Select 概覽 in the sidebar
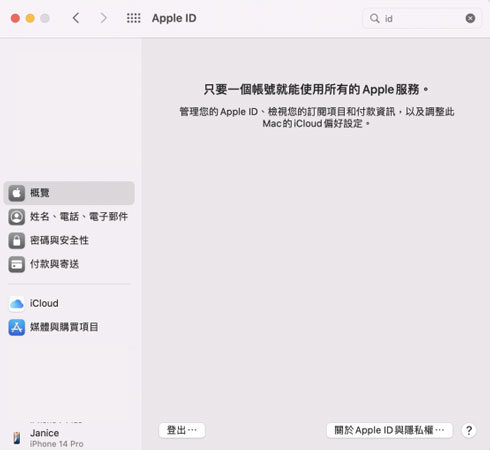This screenshot has width=490, height=450. tap(69, 193)
